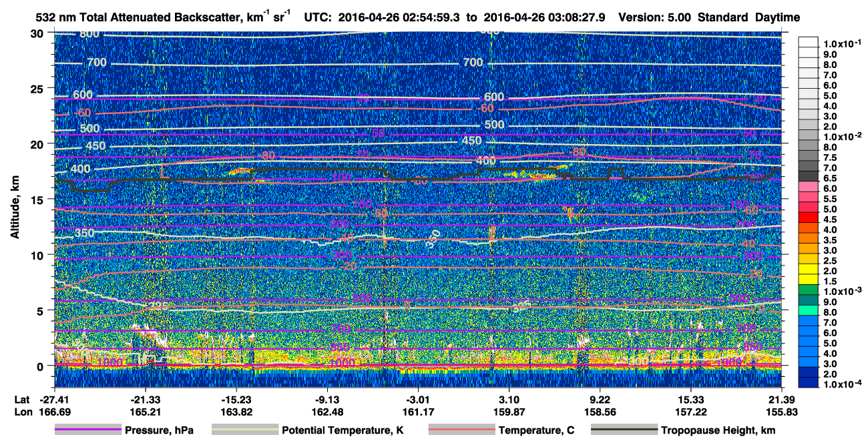Screen dimensions: 868x445
Task: Click altitude tick label '10'
Action: pos(37,255)
